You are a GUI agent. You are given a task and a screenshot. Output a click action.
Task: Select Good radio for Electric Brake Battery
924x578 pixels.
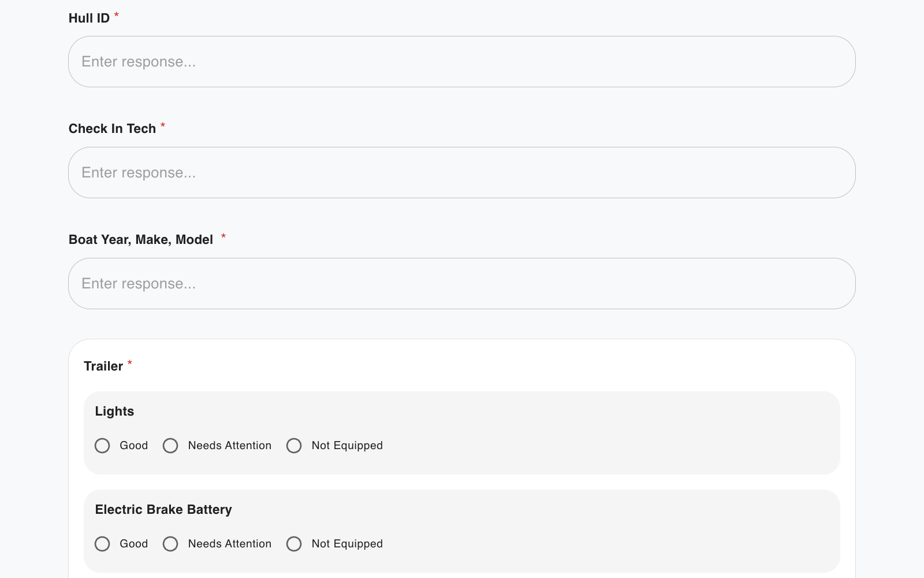[x=102, y=544]
